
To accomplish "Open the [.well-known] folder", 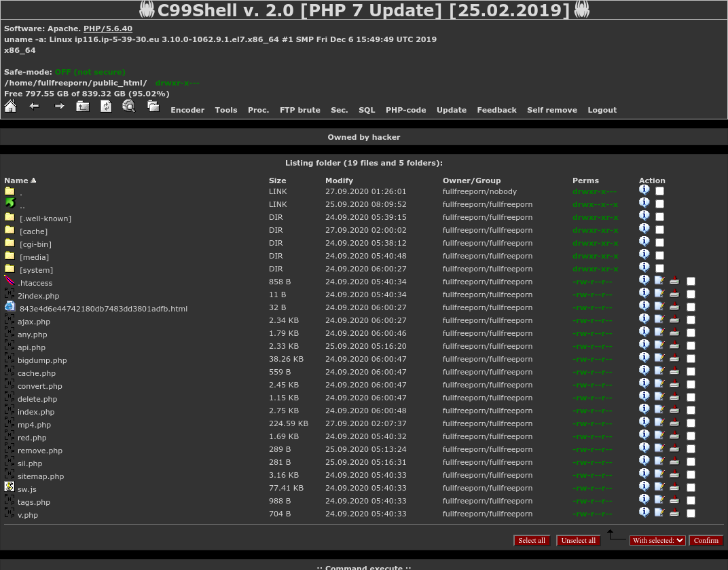I will point(45,218).
